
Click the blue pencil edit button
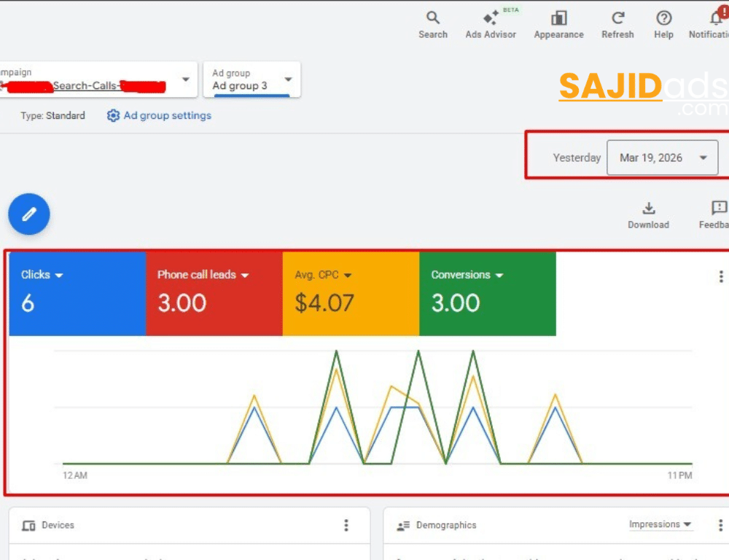(29, 214)
